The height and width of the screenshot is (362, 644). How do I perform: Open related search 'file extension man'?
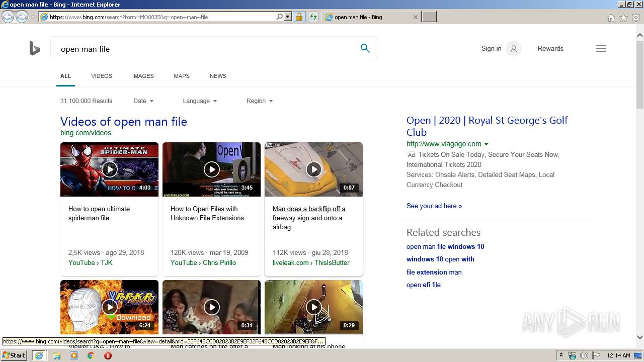(x=434, y=272)
